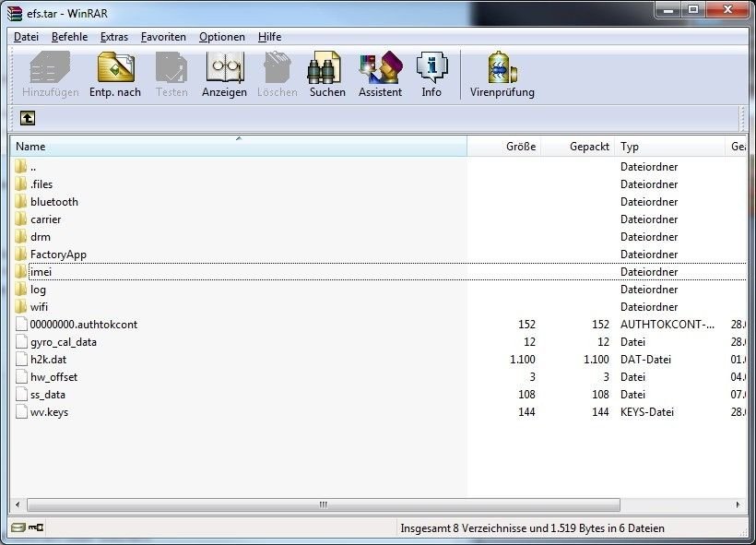Click the WinRAR title bar app icon
Screen dimensions: 756x545
point(15,14)
